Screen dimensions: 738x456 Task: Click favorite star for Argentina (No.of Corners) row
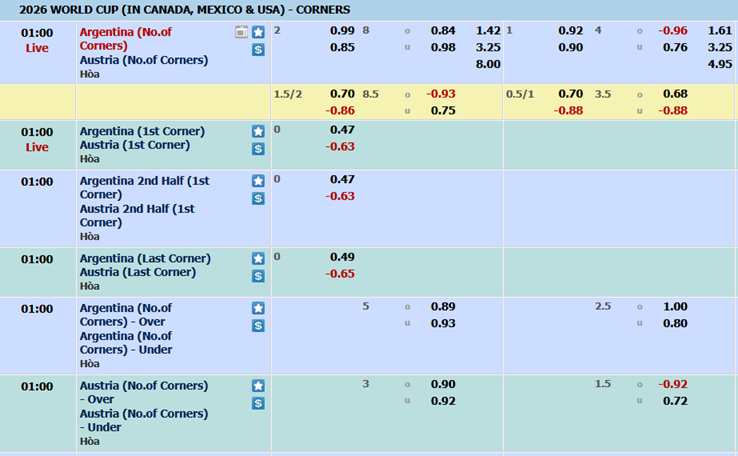click(x=258, y=32)
